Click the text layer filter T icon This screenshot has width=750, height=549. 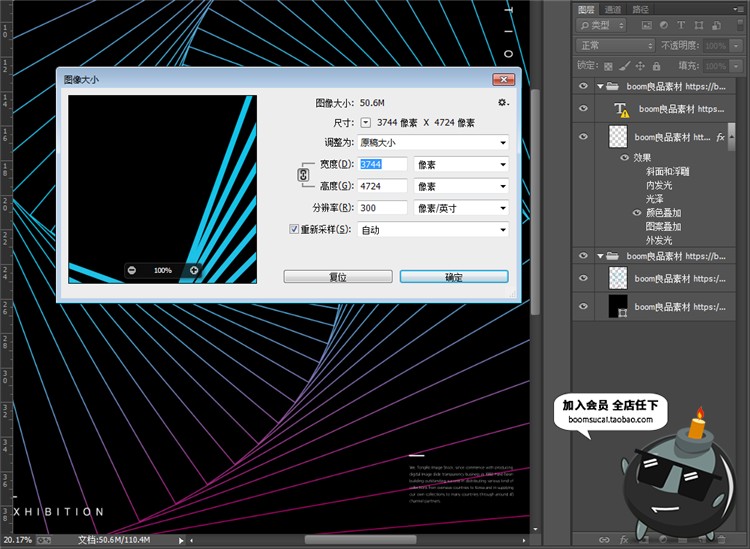pos(683,25)
